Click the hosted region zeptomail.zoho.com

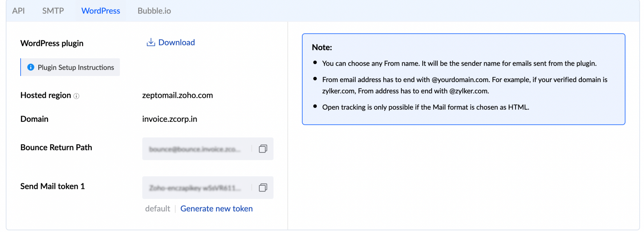point(177,95)
